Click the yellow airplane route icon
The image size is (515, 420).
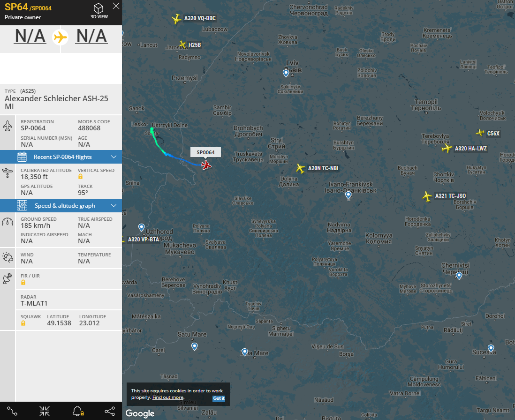point(61,37)
